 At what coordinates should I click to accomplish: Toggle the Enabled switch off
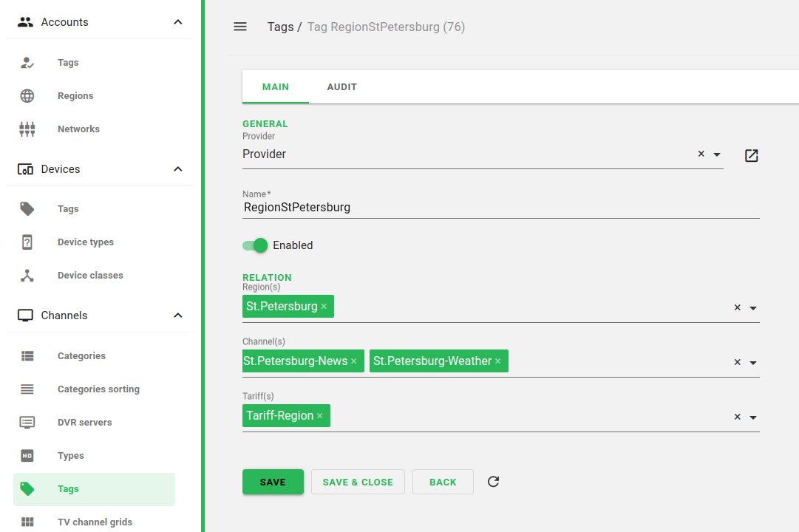255,245
